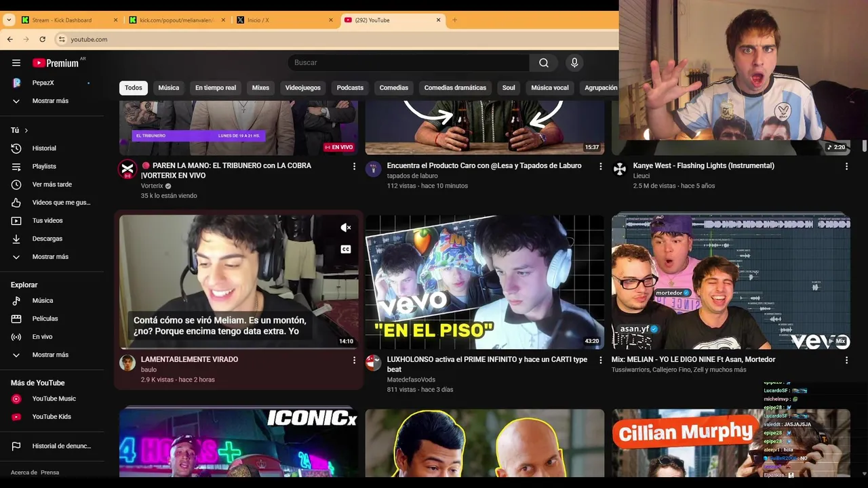The width and height of the screenshot is (868, 488).
Task: Click the search magnifier button
Action: [x=544, y=63]
